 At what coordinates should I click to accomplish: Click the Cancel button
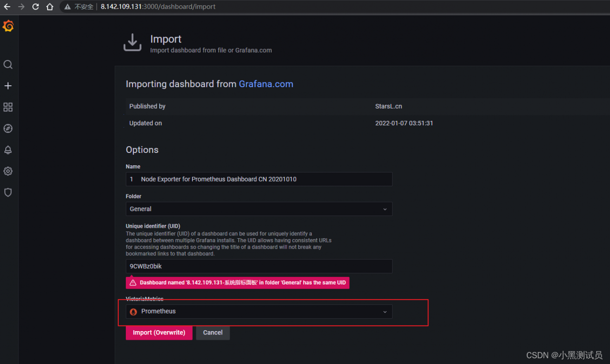tap(213, 333)
